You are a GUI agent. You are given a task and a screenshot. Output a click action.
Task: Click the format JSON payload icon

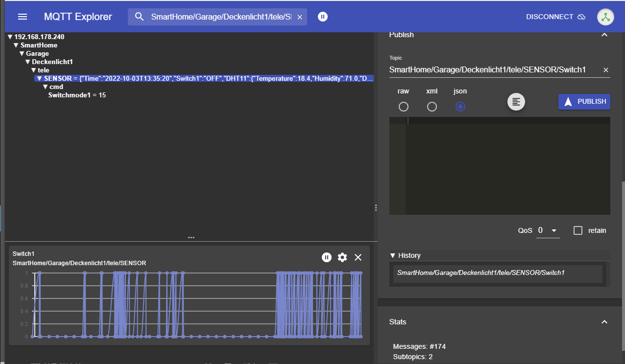click(516, 102)
